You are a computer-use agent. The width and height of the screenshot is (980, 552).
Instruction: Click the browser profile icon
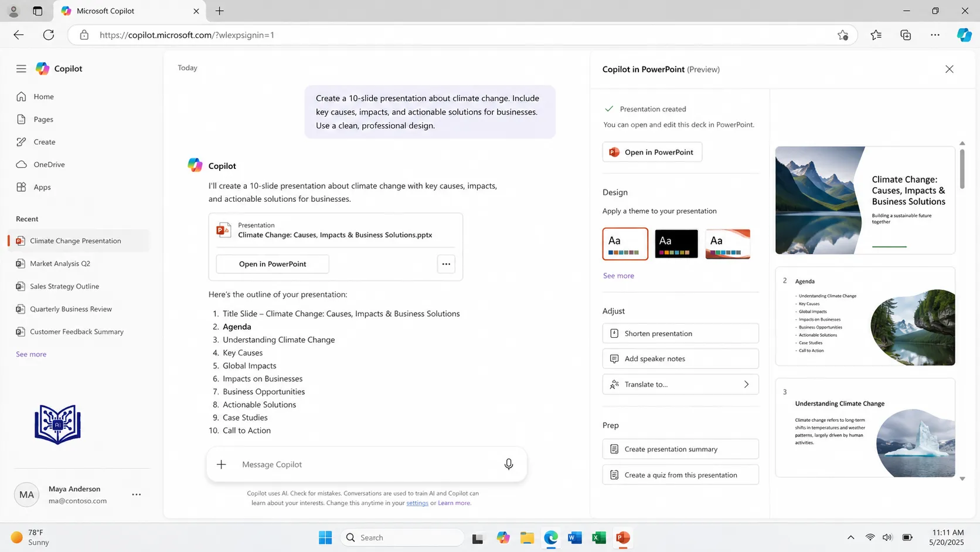click(13, 11)
